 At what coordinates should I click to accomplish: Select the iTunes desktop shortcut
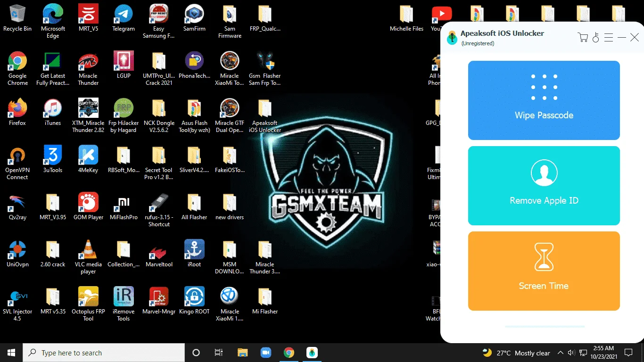tap(53, 112)
